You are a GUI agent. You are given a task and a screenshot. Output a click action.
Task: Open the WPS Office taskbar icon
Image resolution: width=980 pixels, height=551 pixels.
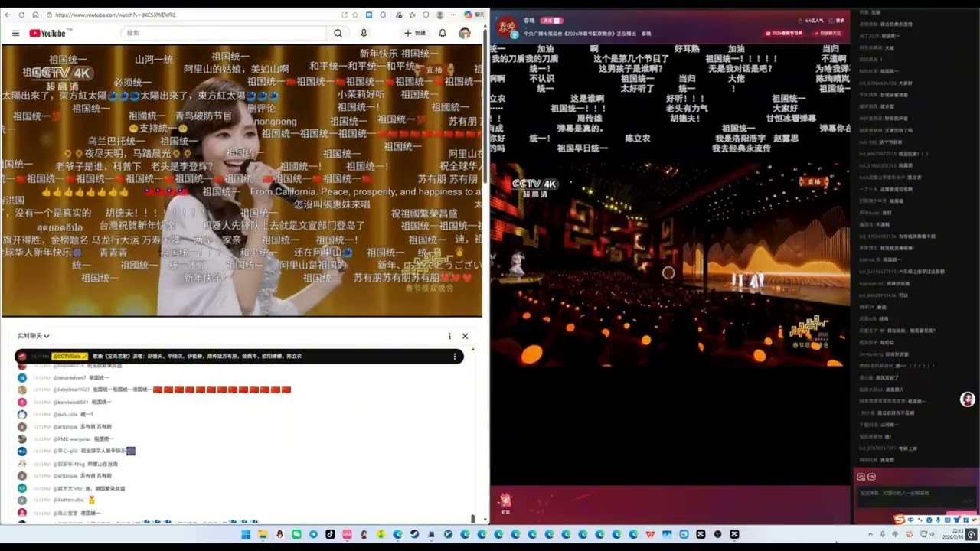[650, 534]
